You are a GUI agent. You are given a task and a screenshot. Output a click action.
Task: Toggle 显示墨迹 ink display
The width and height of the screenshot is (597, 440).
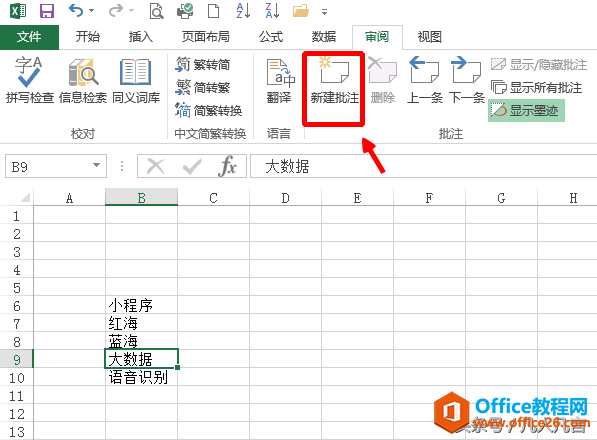[x=526, y=110]
